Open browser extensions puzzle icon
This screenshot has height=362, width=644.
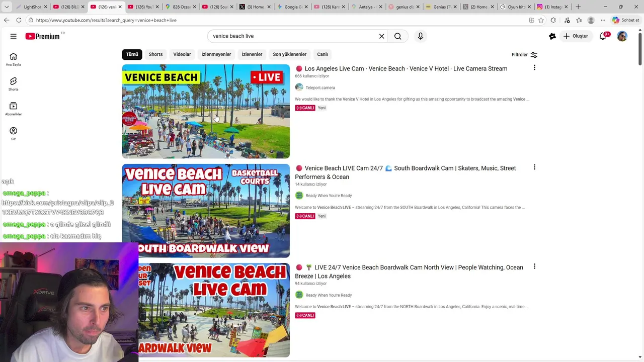coord(553,20)
